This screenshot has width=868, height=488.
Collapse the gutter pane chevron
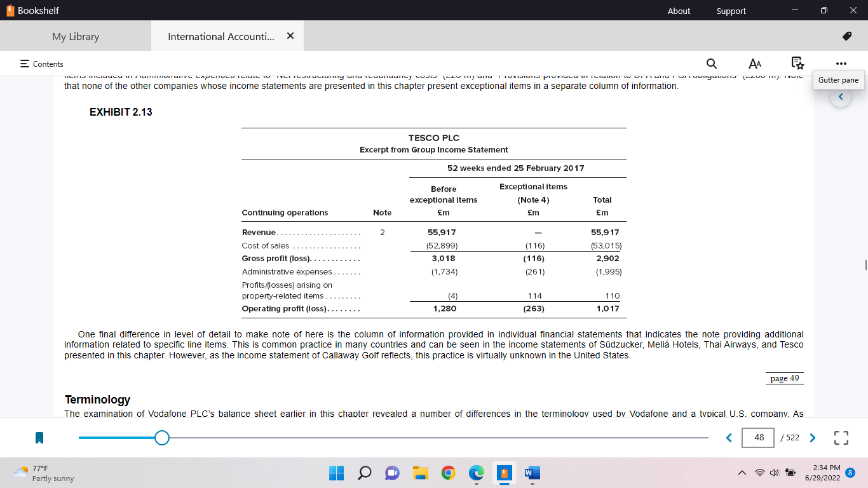pyautogui.click(x=841, y=97)
